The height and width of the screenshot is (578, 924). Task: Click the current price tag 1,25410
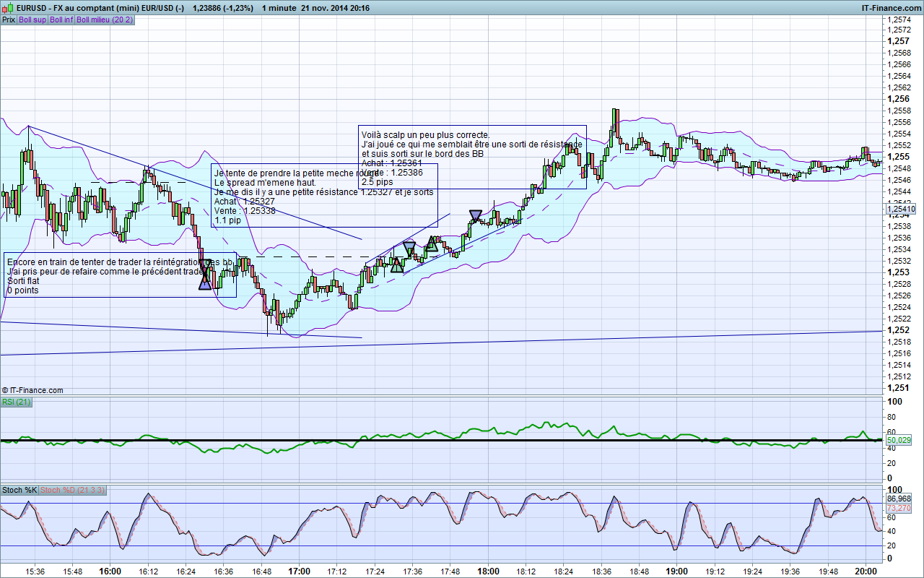(x=902, y=209)
